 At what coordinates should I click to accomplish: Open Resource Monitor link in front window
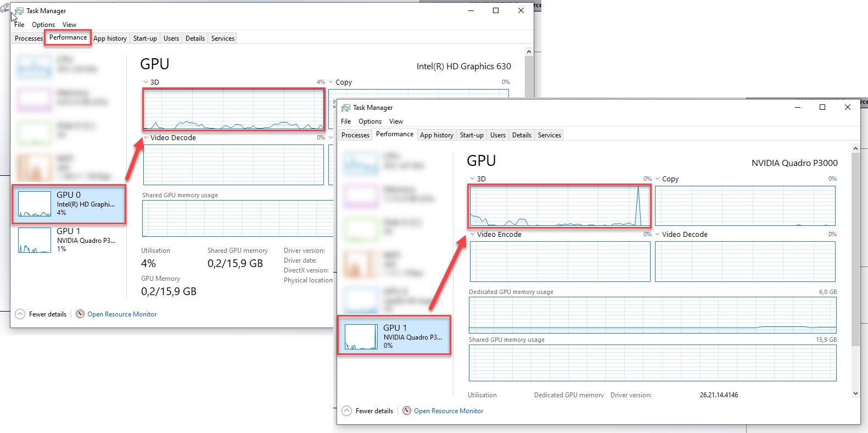449,411
